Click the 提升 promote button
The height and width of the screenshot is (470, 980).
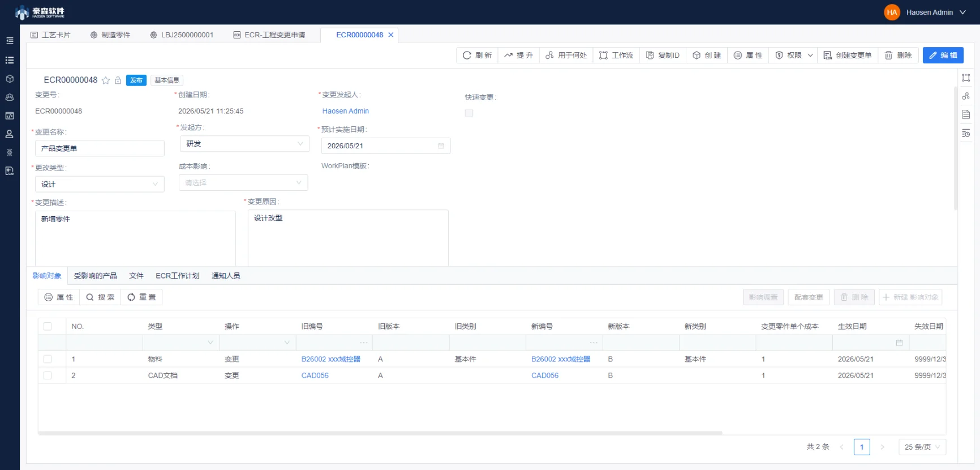tap(518, 55)
